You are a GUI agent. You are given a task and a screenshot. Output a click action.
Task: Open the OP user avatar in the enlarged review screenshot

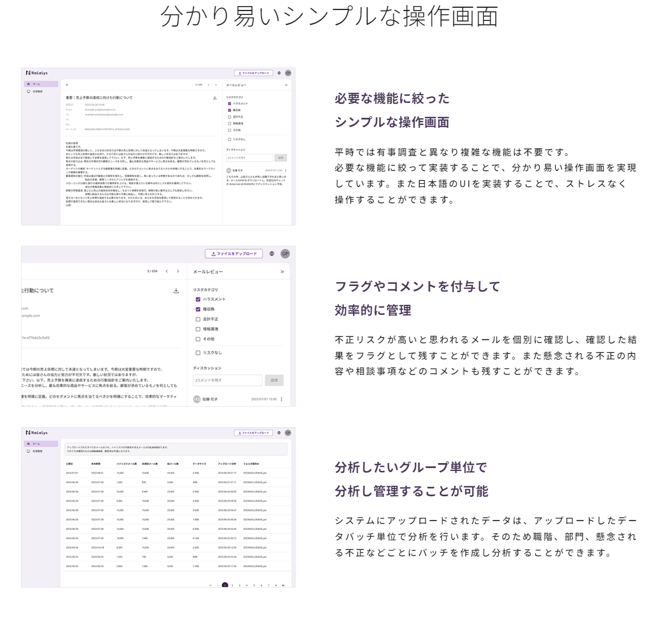pyautogui.click(x=285, y=254)
